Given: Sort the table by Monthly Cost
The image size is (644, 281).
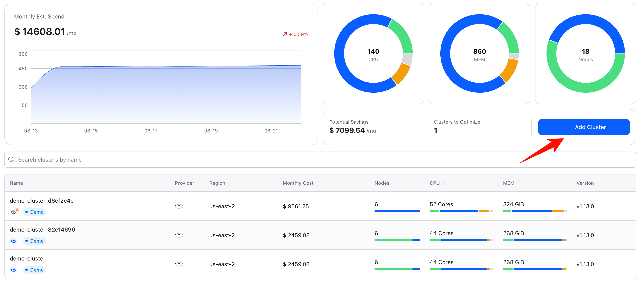Looking at the screenshot, I should pos(318,183).
